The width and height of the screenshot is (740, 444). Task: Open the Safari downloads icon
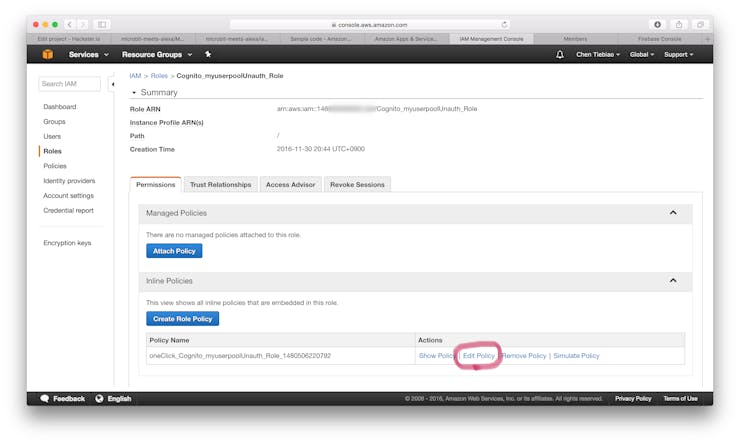[657, 25]
